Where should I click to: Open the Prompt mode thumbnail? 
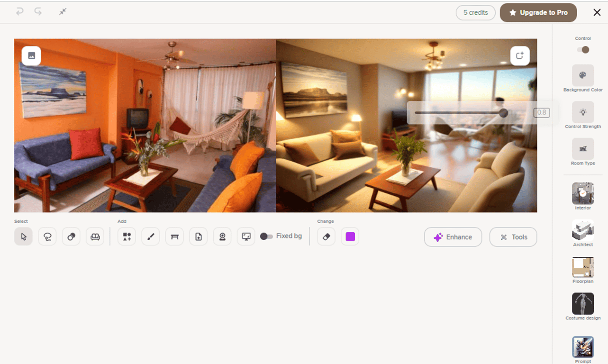(583, 347)
